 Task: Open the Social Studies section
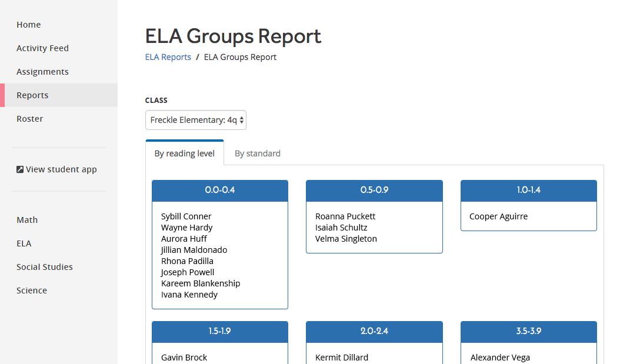click(45, 267)
